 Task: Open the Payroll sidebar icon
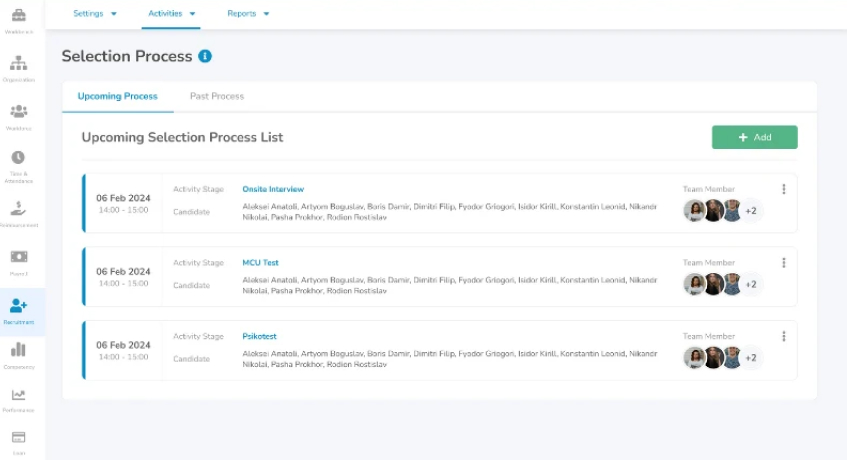18,257
